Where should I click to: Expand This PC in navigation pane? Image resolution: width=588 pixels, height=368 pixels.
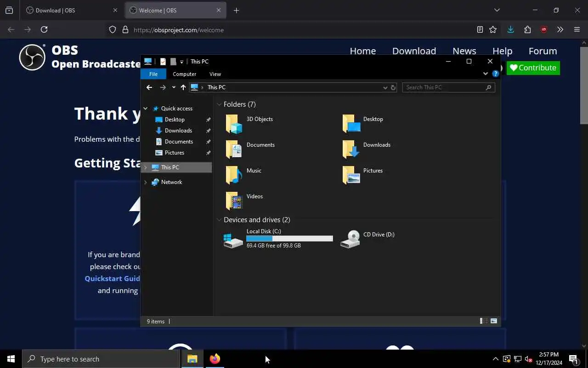pos(146,167)
